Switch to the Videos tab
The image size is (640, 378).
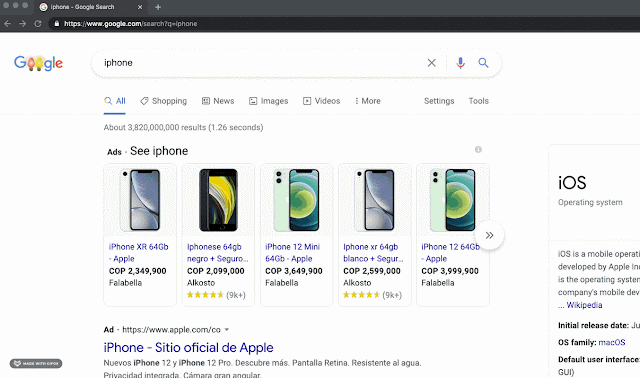click(322, 101)
